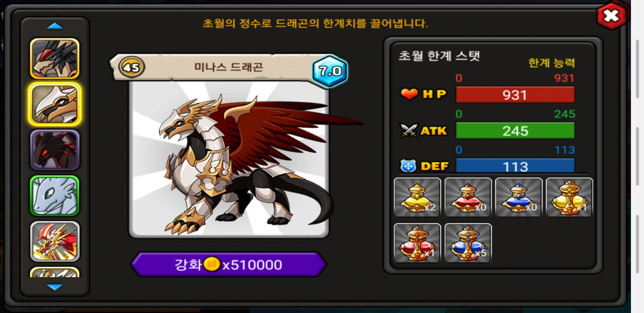Select the small red essence potion x0
This screenshot has height=313, width=644.
[468, 197]
